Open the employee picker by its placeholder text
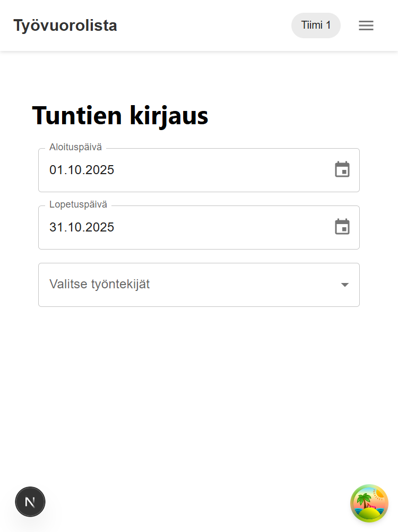The image size is (398, 532). coord(99,285)
